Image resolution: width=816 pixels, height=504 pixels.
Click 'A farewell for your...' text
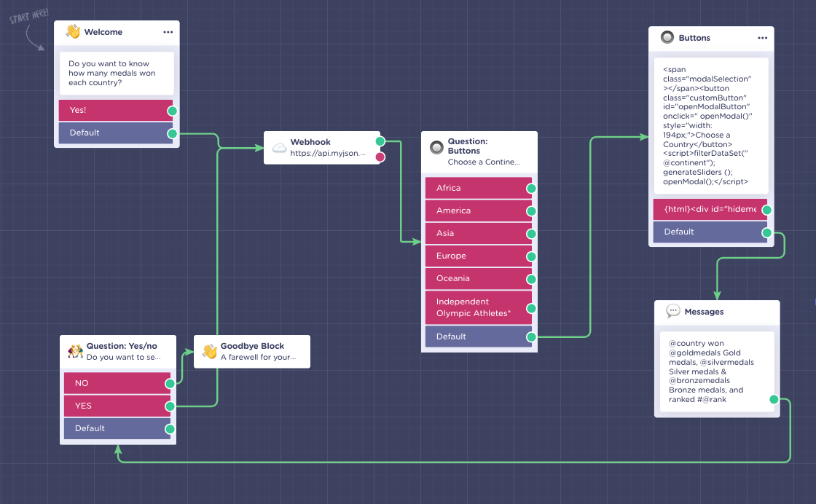click(x=258, y=357)
